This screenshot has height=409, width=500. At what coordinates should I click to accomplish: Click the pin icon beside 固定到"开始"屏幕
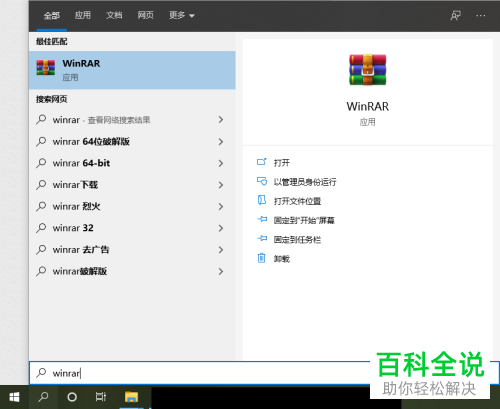click(262, 219)
